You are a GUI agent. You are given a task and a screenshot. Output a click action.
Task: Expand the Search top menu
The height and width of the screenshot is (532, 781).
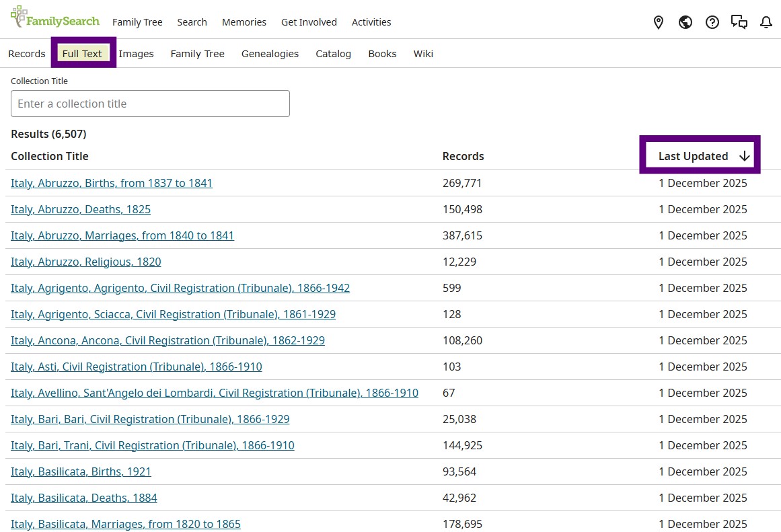(x=192, y=22)
